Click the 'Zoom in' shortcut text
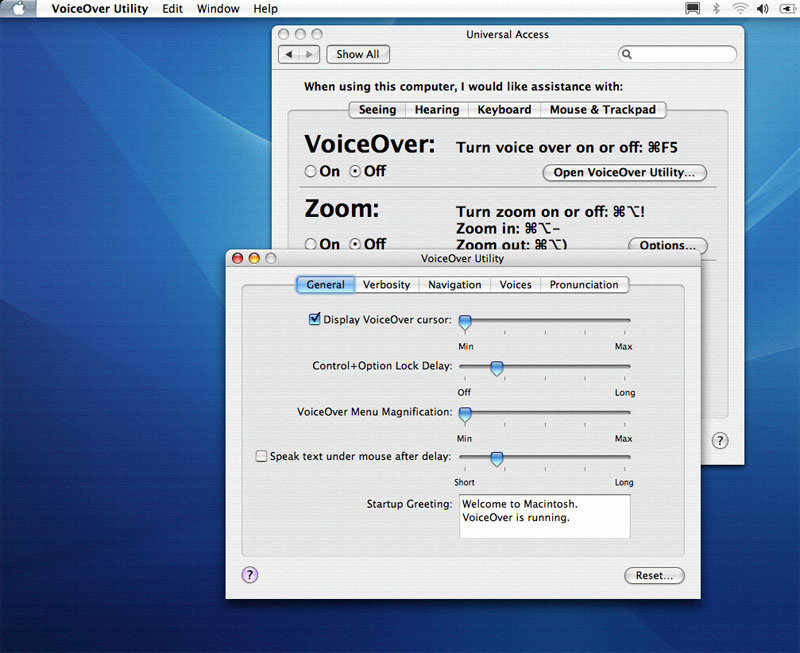 (x=508, y=228)
